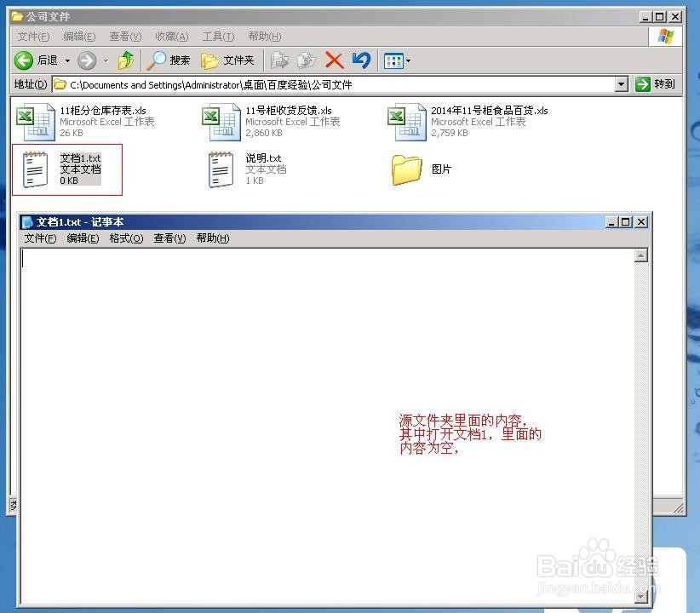Close the 公司文件 Explorer window

(x=675, y=17)
